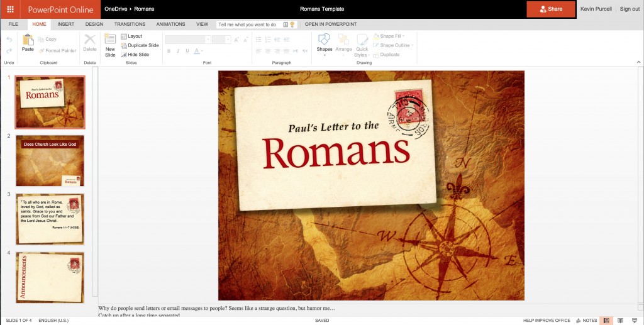Click the orange Share button
Viewport: 644px width, 325px height.
(551, 9)
